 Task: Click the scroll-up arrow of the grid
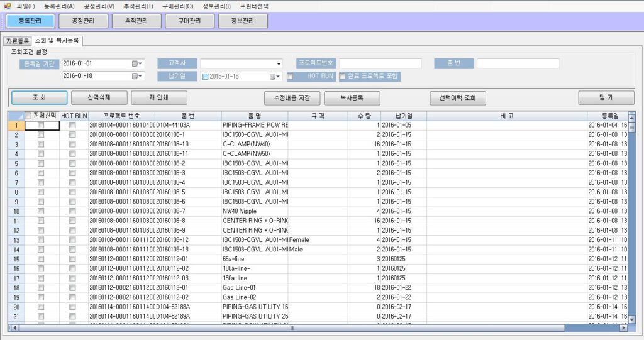point(631,118)
